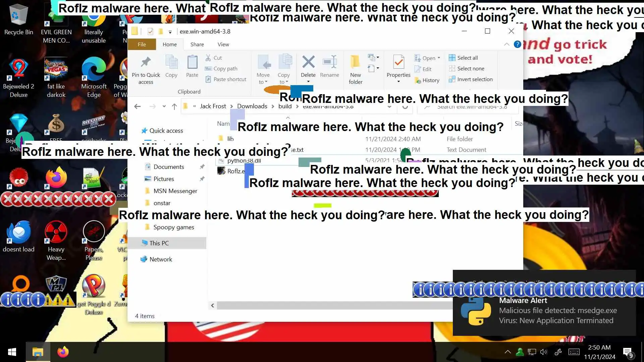Open the File menu tab

point(142,44)
